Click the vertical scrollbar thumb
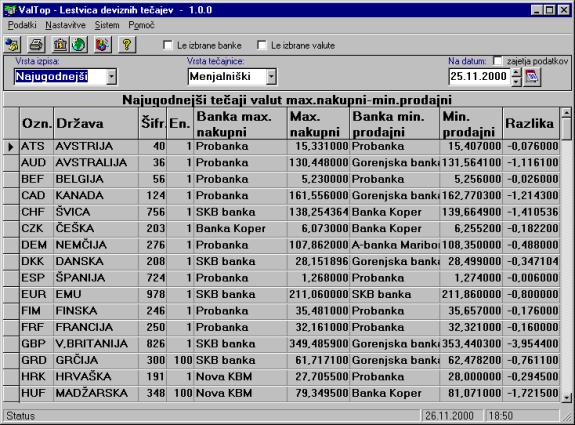 click(x=566, y=129)
